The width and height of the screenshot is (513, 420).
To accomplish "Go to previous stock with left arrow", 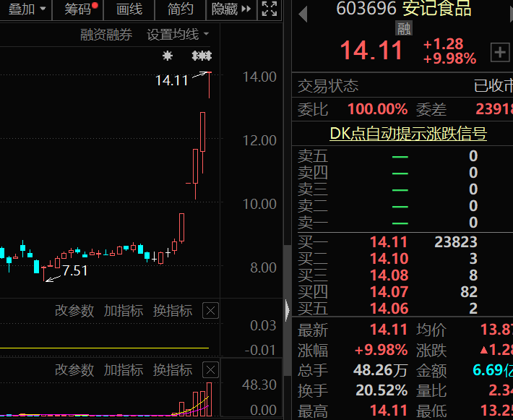I will coord(302,12).
